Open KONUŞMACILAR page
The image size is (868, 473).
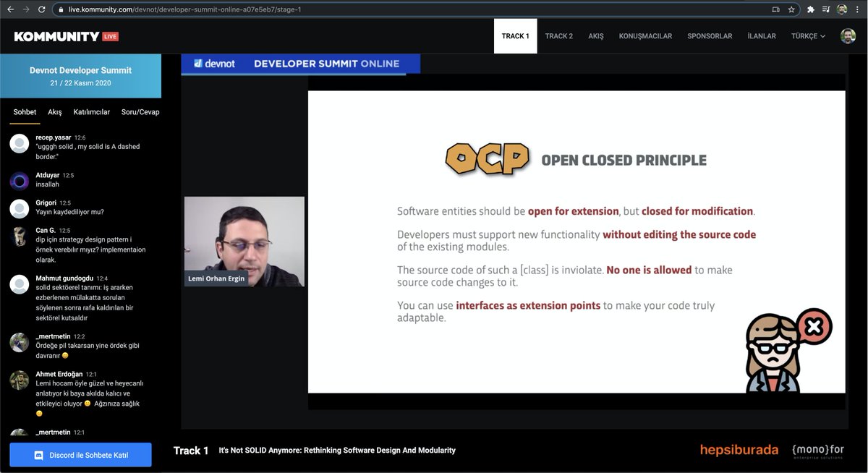click(x=645, y=36)
